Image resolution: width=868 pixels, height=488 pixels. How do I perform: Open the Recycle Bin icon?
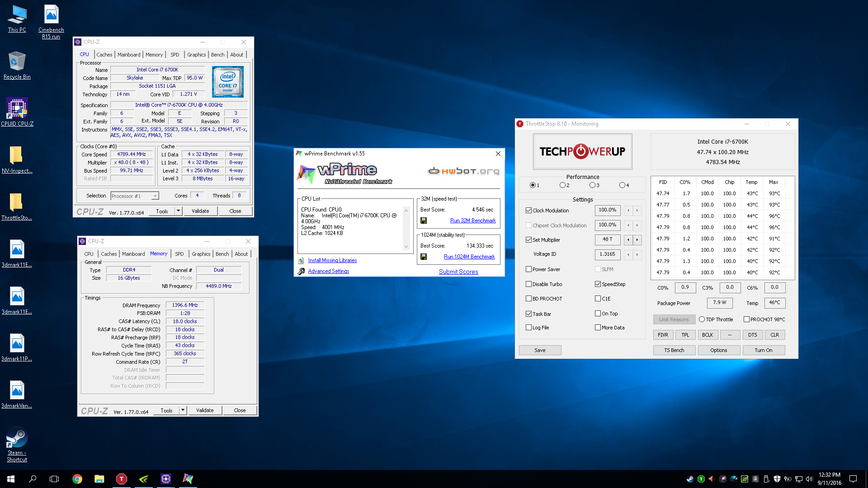click(x=17, y=66)
